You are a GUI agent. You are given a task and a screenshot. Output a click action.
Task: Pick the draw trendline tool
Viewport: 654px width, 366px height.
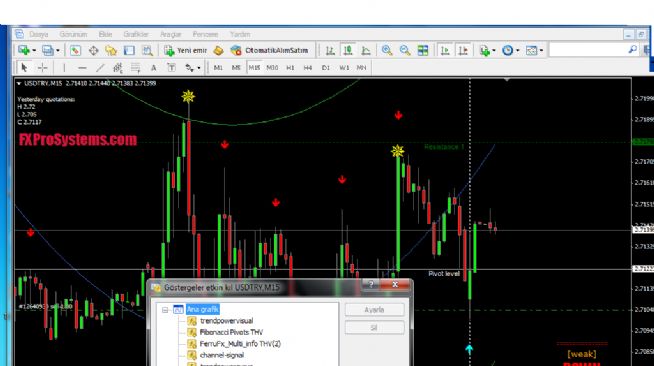point(100,68)
